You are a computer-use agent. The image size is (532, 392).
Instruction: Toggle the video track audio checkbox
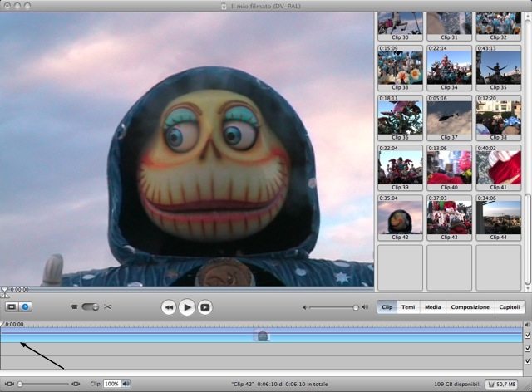[x=528, y=335]
